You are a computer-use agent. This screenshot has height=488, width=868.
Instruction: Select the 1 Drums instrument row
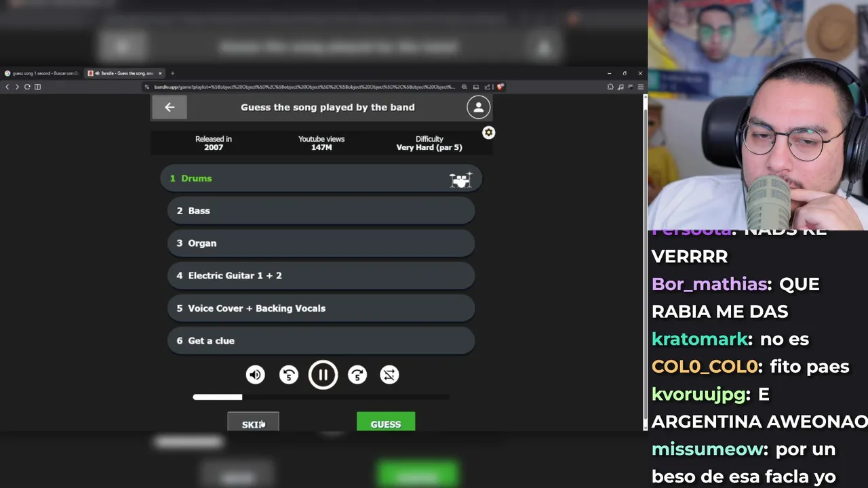[321, 178]
